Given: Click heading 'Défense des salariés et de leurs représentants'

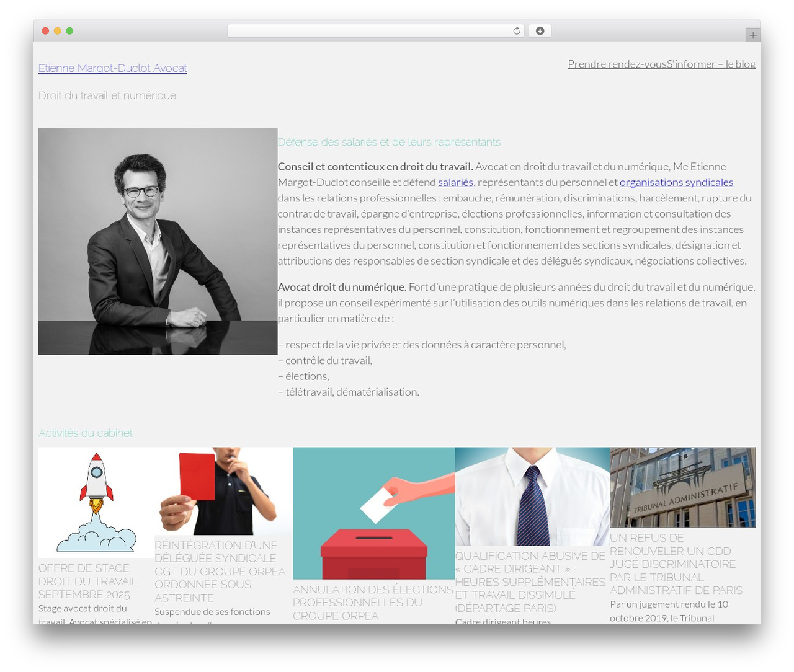Looking at the screenshot, I should pyautogui.click(x=389, y=142).
